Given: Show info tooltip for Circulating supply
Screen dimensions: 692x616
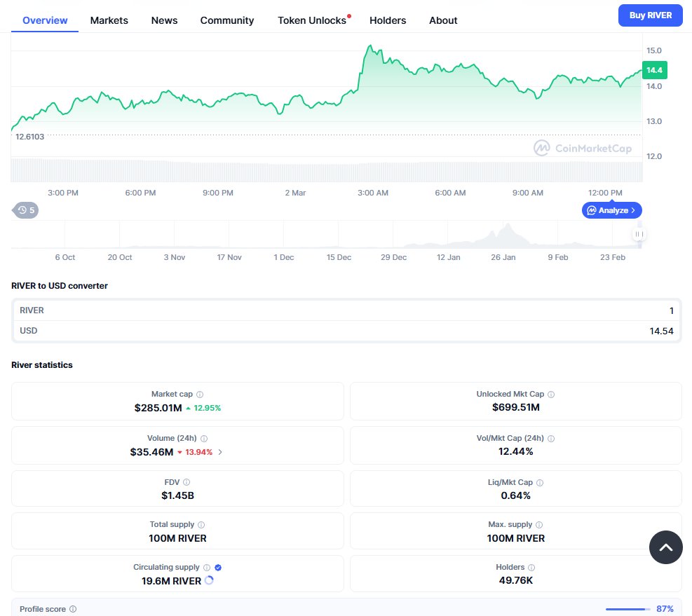Looking at the screenshot, I should 207,568.
